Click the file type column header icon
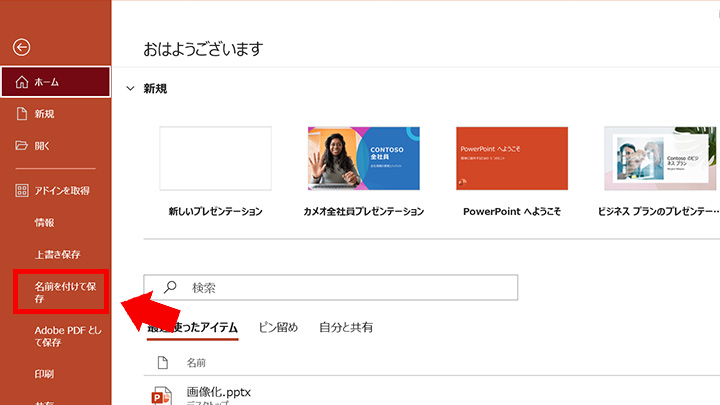 point(163,363)
